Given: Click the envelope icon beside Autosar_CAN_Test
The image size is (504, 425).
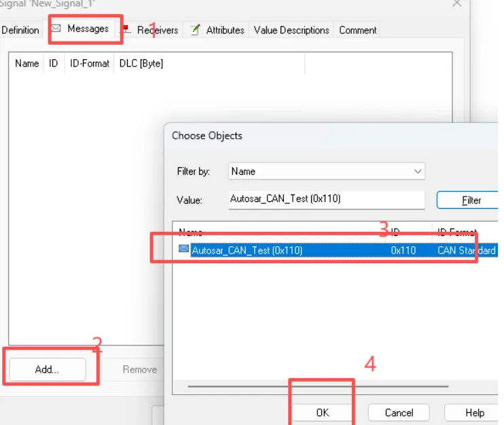Looking at the screenshot, I should point(183,250).
